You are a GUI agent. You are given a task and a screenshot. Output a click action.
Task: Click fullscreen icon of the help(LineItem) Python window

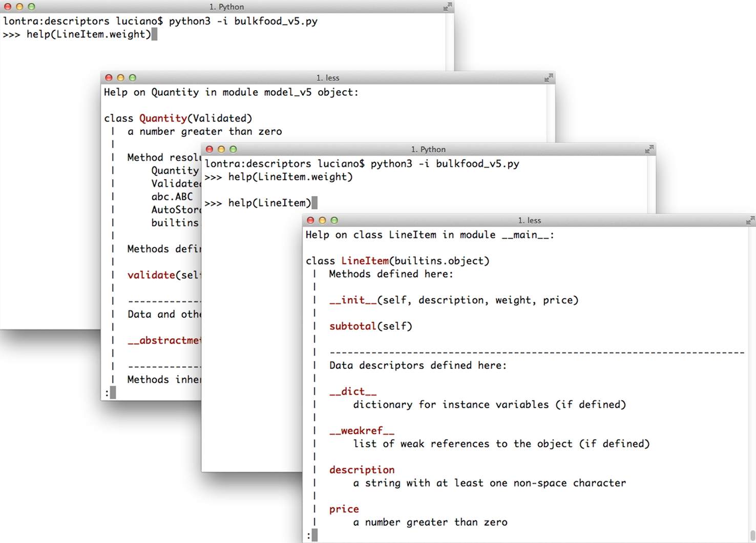pyautogui.click(x=649, y=150)
